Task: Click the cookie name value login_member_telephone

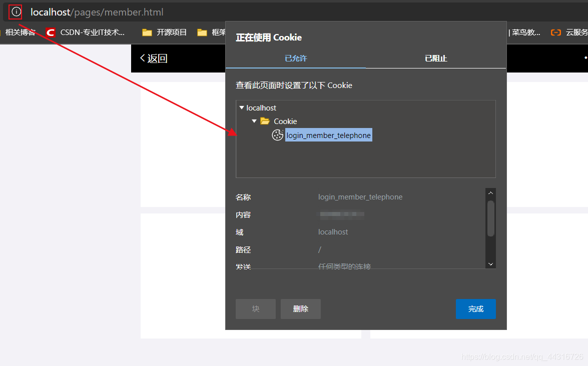Action: 360,197
